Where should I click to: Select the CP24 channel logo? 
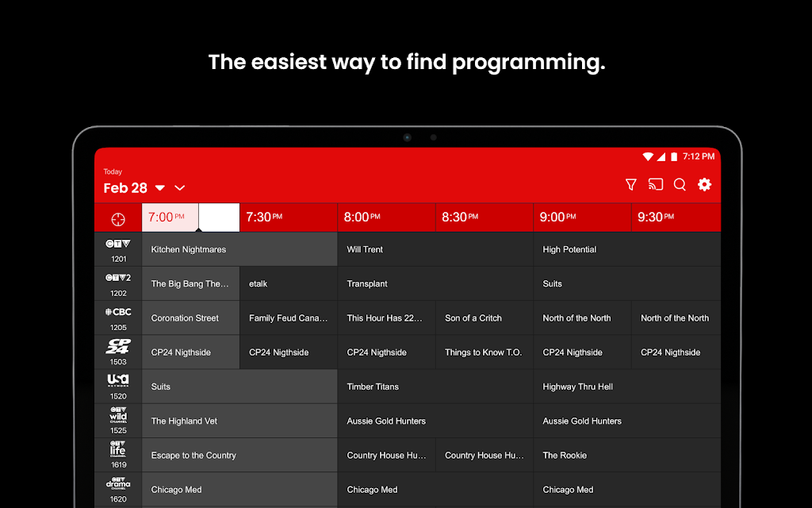tap(118, 347)
